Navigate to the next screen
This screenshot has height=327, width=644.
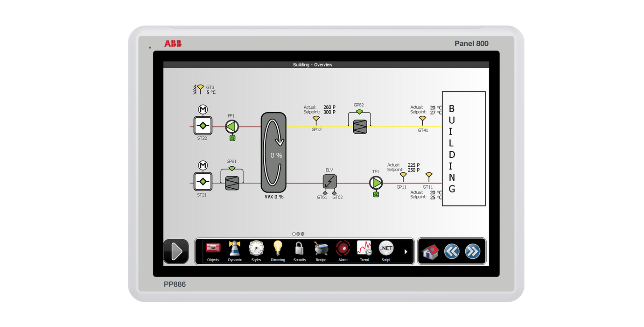(x=472, y=252)
